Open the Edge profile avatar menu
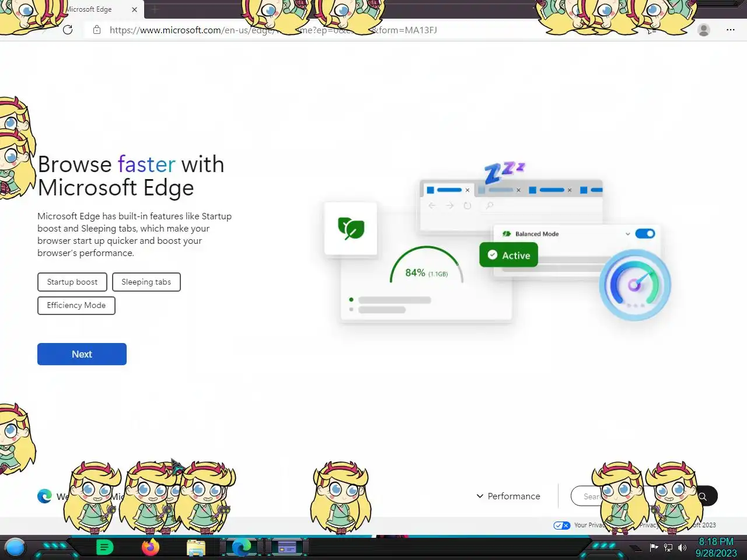Image resolution: width=747 pixels, height=560 pixels. coord(704,30)
